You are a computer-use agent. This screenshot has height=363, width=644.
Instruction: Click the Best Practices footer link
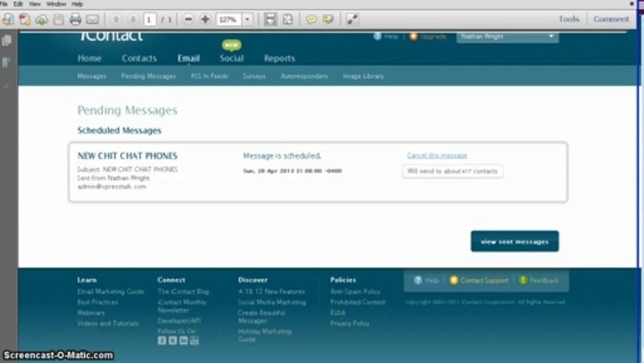point(98,302)
